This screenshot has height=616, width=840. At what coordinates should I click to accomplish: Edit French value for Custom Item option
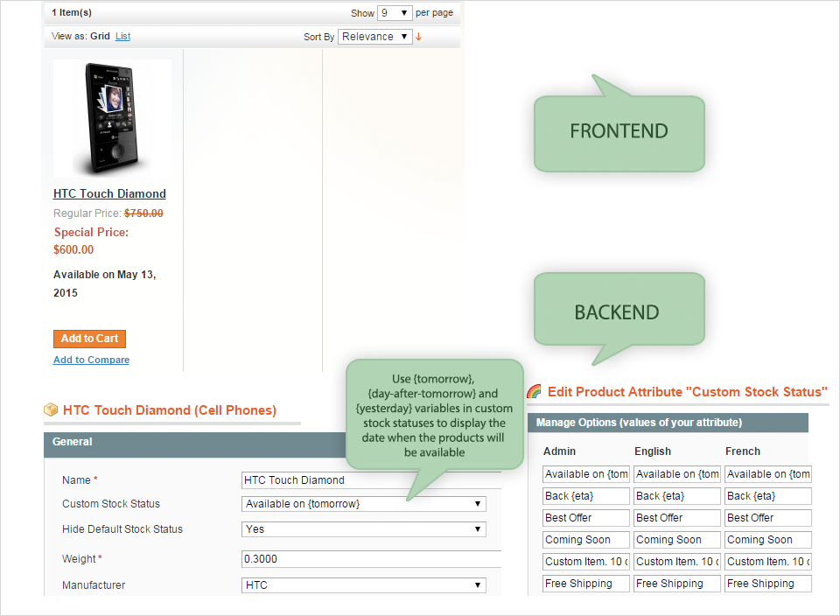768,562
